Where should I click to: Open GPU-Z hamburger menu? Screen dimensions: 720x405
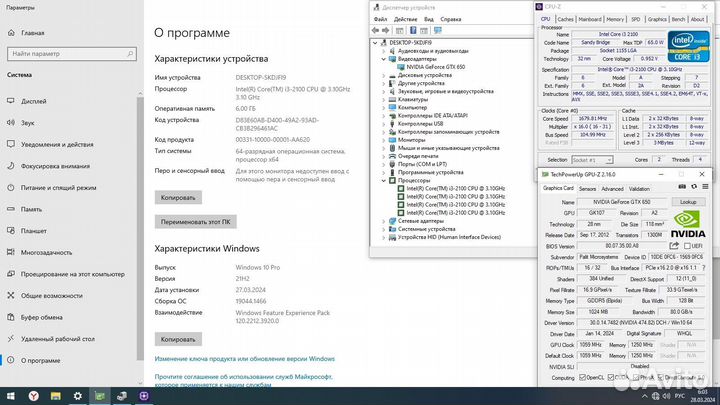pos(705,187)
